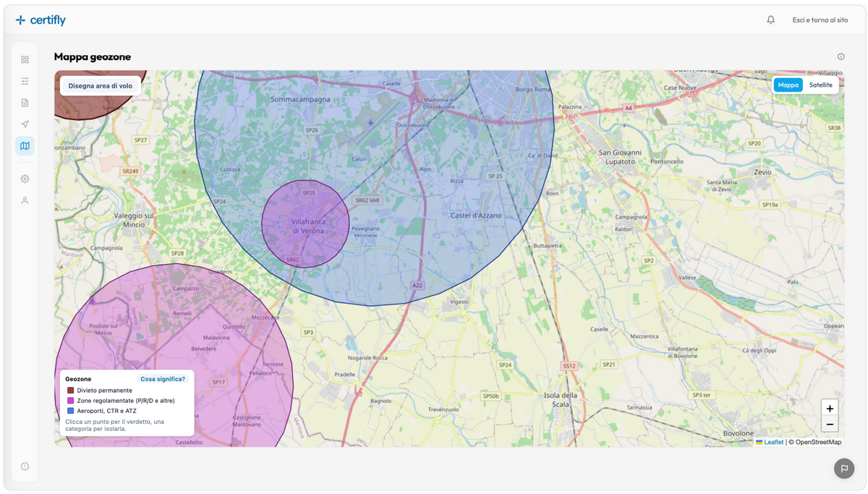This screenshot has height=494, width=868.
Task: Click the Nogarole Rocca label on the map
Action: click(367, 358)
